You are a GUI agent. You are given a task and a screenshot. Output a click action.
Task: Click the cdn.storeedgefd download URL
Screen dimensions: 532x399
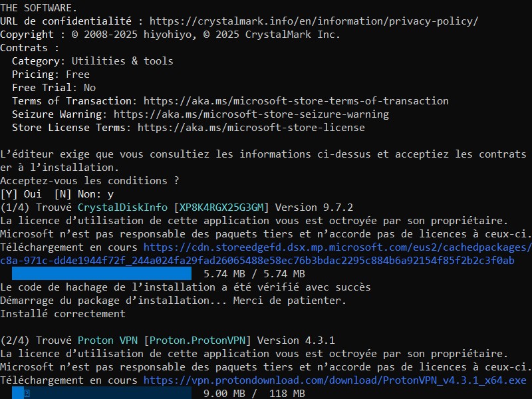[x=338, y=247]
